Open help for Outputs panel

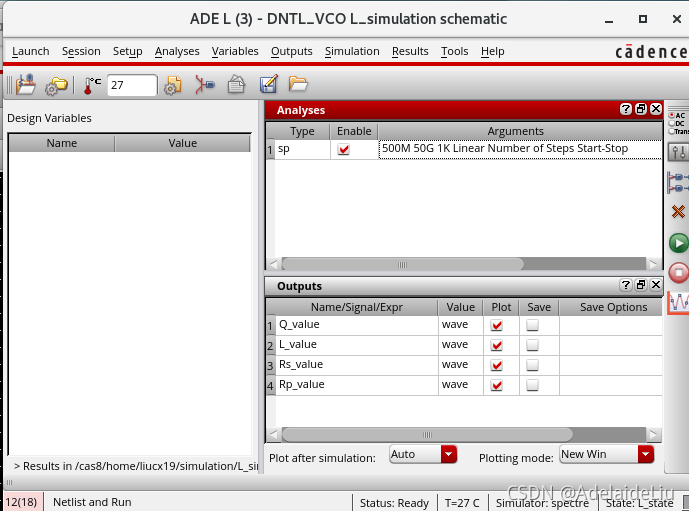(x=626, y=285)
